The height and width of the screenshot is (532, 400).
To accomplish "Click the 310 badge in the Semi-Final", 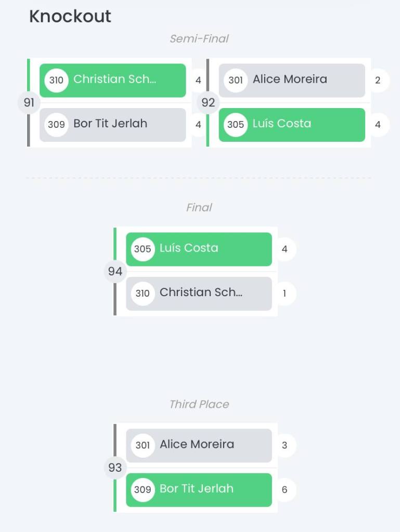I will click(x=56, y=81).
